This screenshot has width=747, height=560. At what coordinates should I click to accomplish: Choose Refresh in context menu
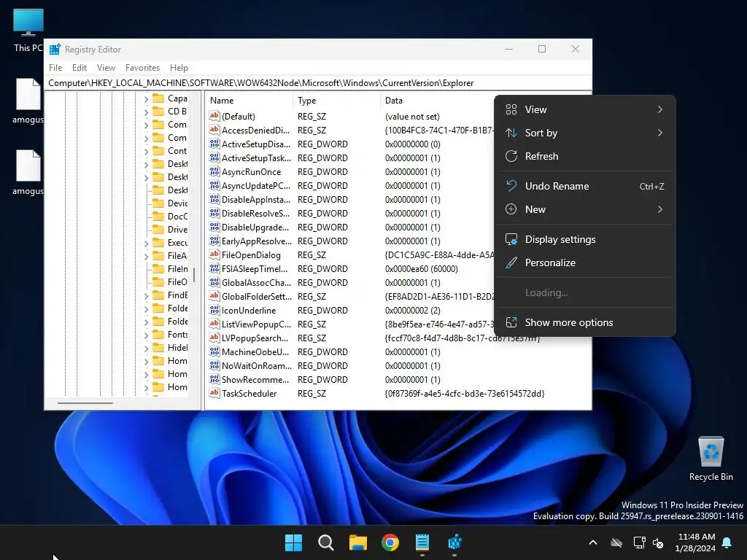pyautogui.click(x=584, y=156)
